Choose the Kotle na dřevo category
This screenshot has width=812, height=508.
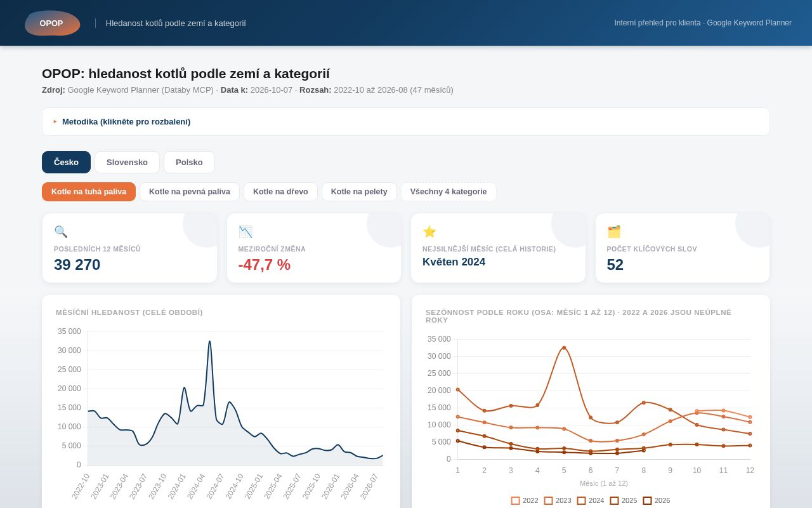[x=280, y=192]
